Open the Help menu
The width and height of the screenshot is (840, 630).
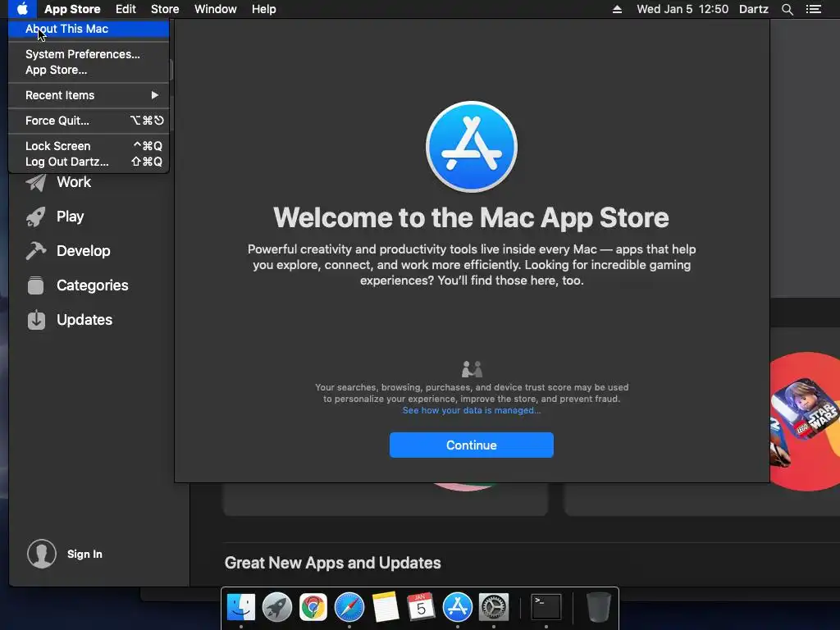pos(264,9)
